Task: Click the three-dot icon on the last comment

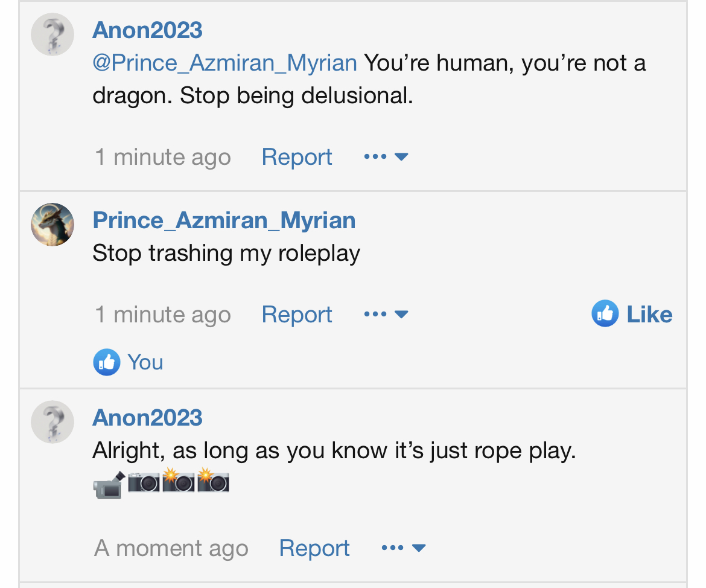Action: [393, 548]
